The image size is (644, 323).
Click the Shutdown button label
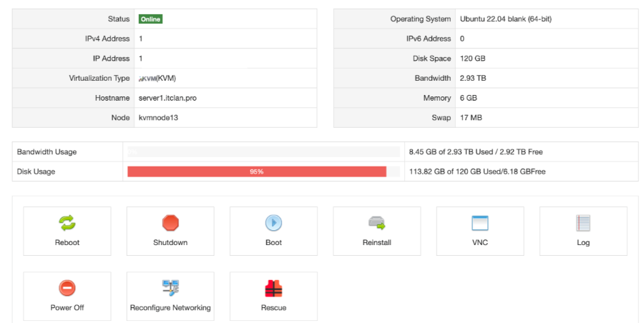170,243
